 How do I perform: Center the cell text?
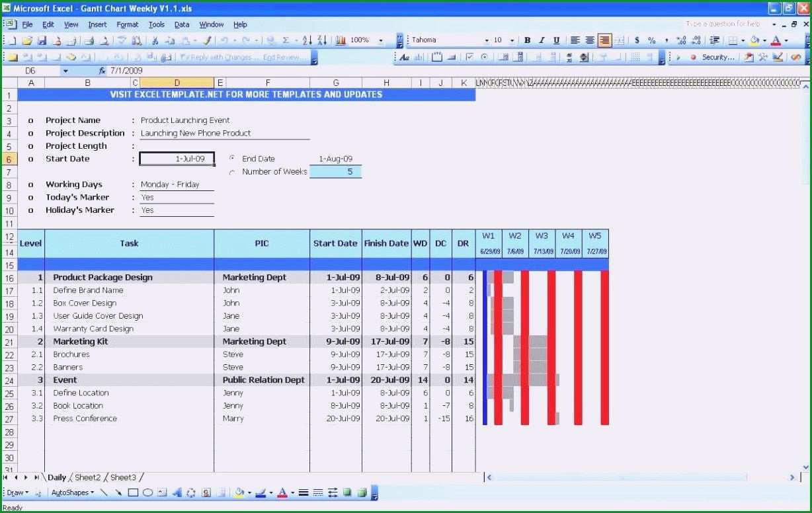[x=590, y=40]
